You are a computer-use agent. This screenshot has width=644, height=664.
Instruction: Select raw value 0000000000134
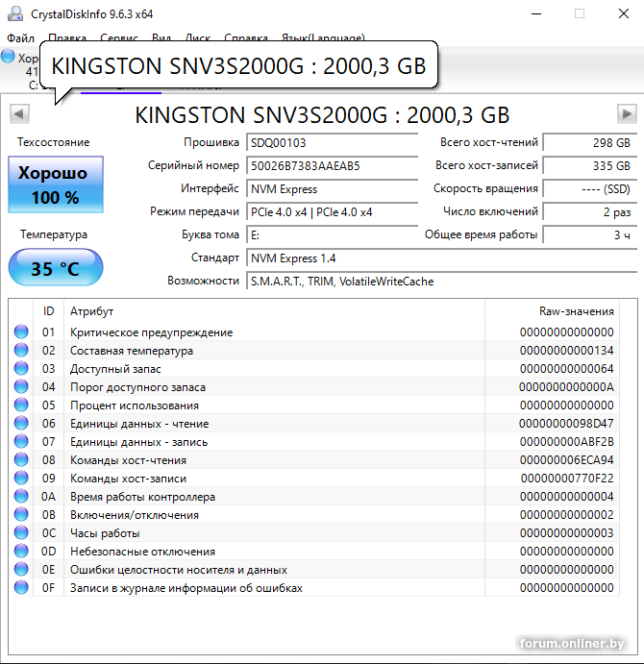[x=566, y=350]
